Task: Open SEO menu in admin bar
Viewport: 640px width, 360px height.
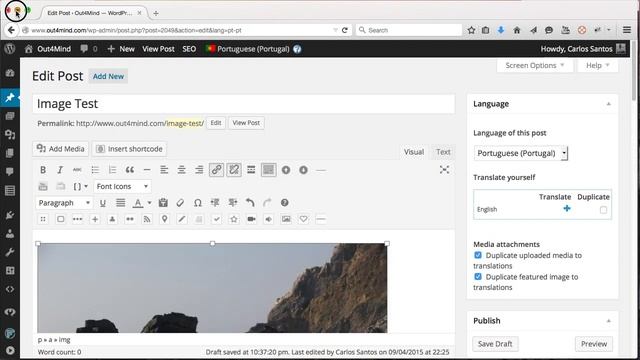Action: tap(189, 49)
